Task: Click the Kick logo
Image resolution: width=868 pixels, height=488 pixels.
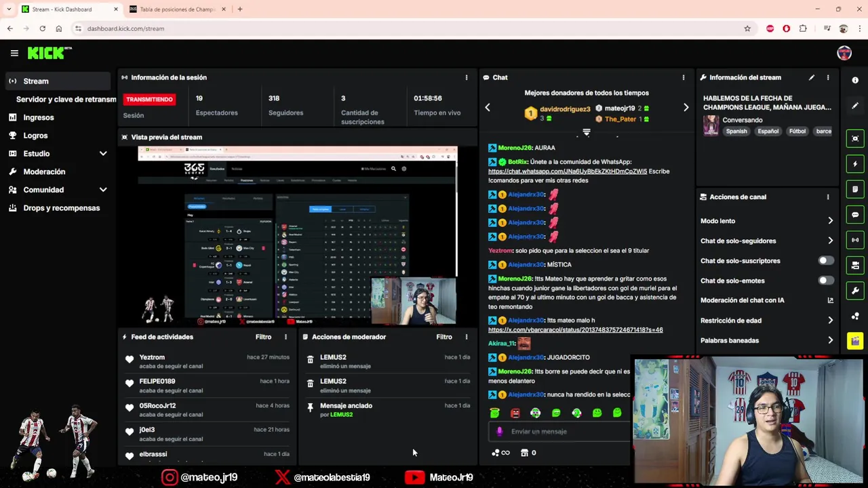Action: tap(49, 53)
